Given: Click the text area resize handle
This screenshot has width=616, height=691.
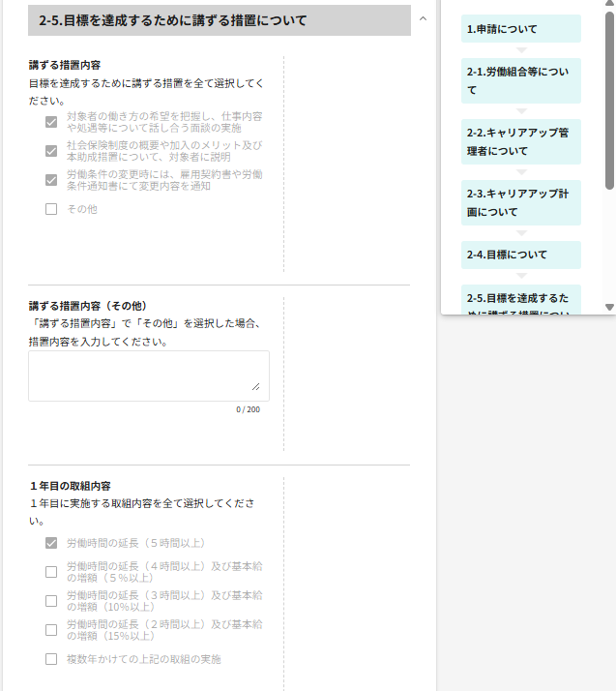Looking at the screenshot, I should click(256, 387).
